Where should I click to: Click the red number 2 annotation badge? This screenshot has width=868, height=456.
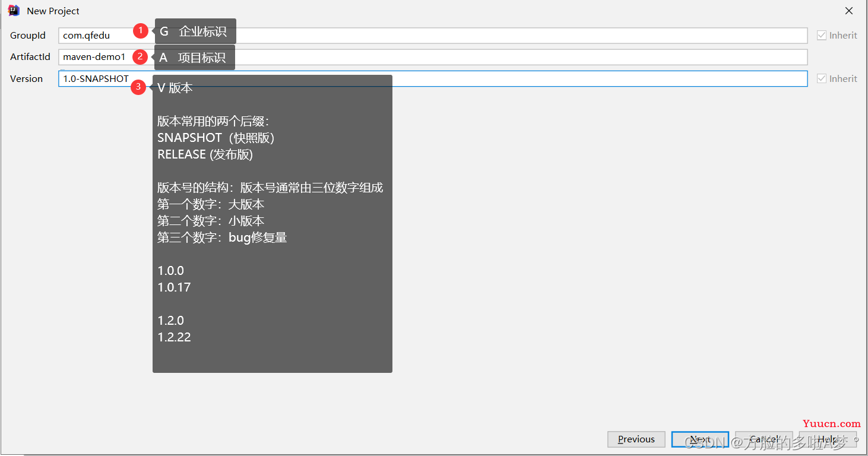coord(140,56)
